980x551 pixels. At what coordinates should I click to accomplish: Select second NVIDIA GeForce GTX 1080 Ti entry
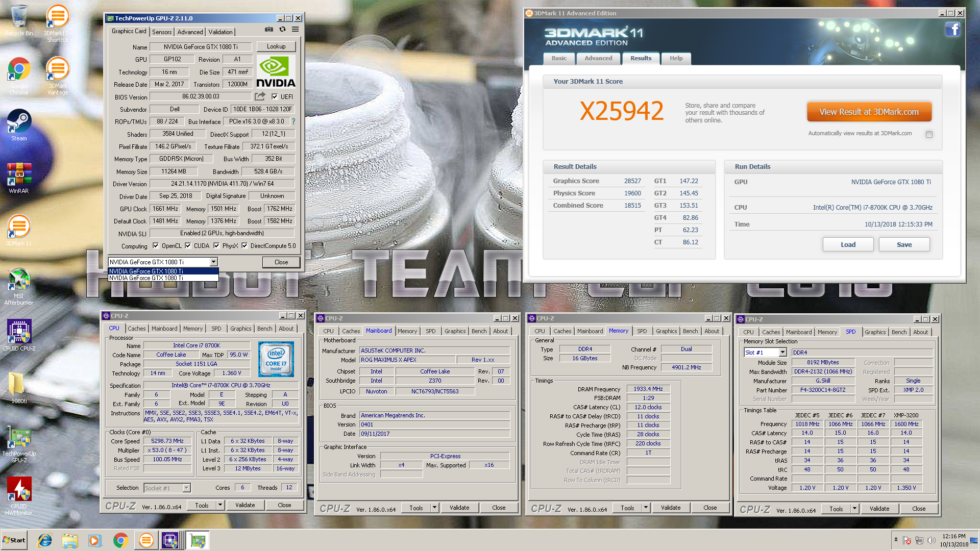pos(163,278)
